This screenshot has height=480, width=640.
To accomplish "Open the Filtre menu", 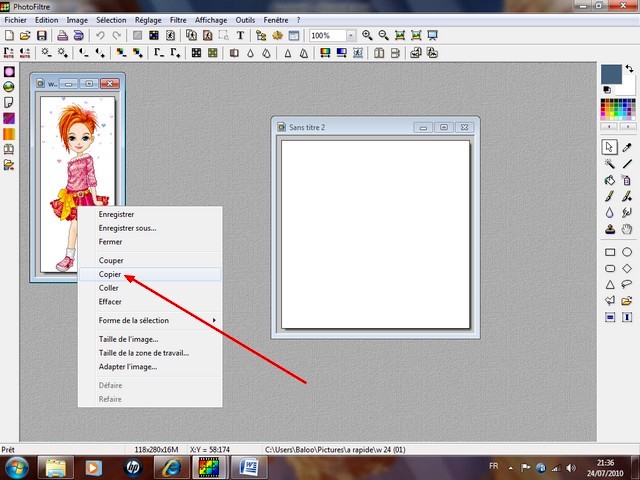I will (x=178, y=20).
